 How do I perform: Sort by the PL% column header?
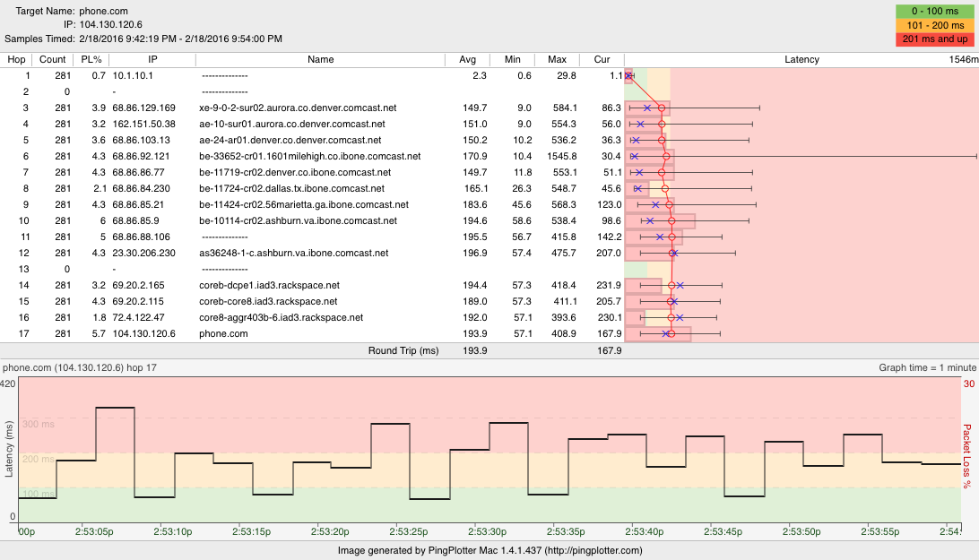click(x=92, y=60)
